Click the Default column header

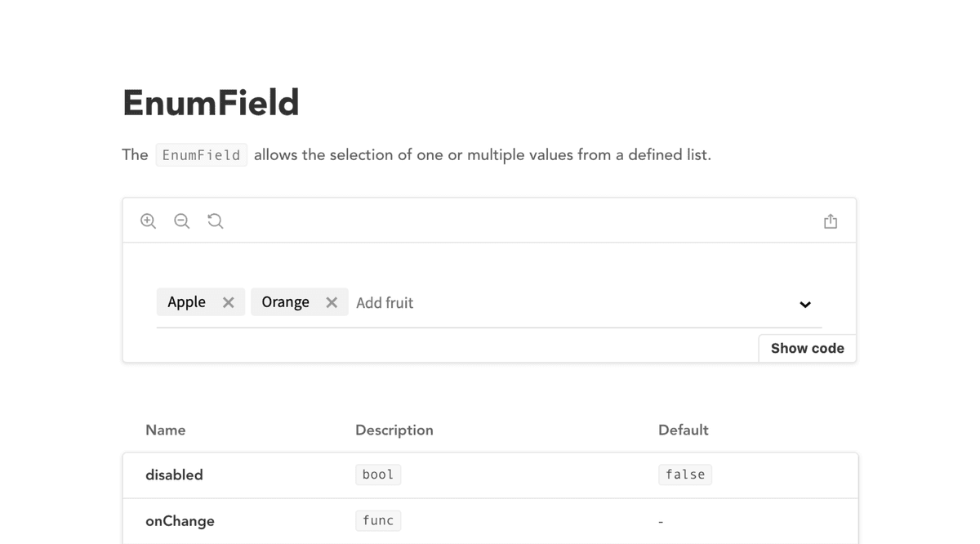click(x=684, y=430)
